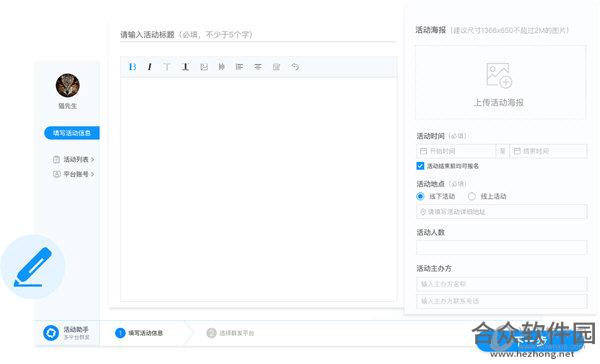Viewport: 600px width, 364px height.
Task: Toggle underline text formatting icon
Action: click(x=186, y=67)
